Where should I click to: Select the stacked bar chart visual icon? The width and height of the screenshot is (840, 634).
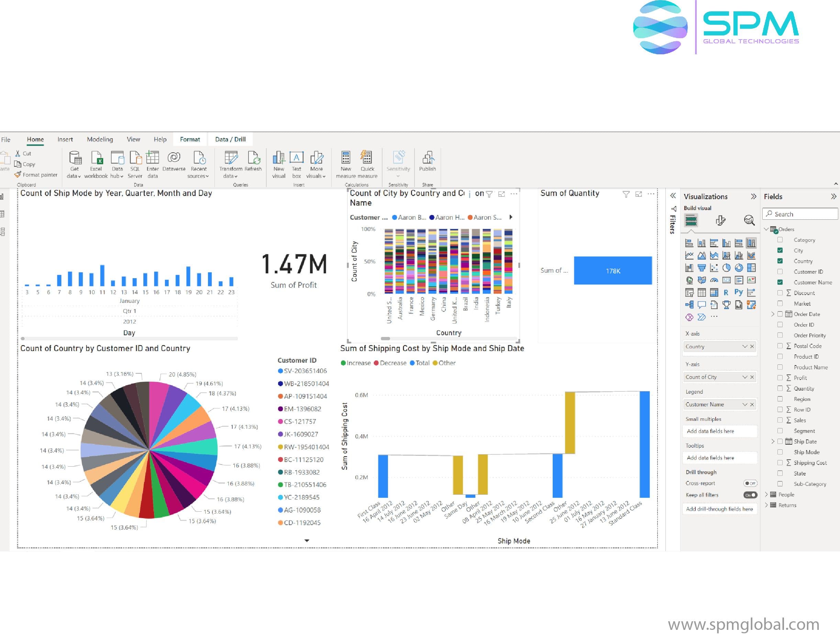click(x=689, y=243)
